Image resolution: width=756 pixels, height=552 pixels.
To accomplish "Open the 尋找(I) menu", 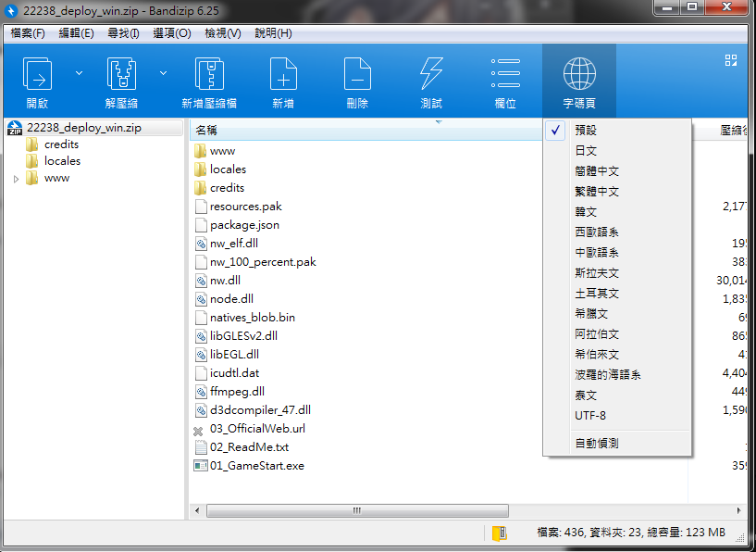I will point(123,33).
